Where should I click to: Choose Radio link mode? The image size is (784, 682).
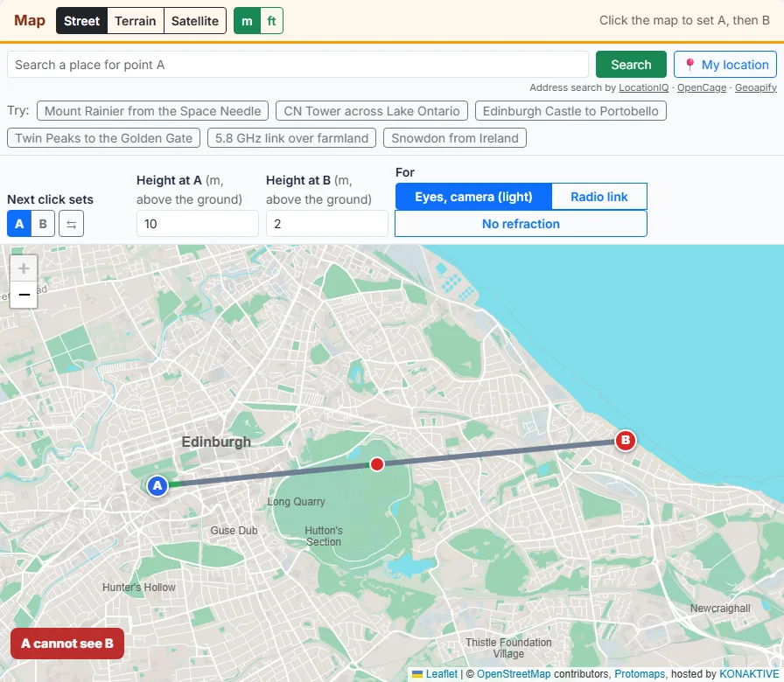tap(599, 197)
